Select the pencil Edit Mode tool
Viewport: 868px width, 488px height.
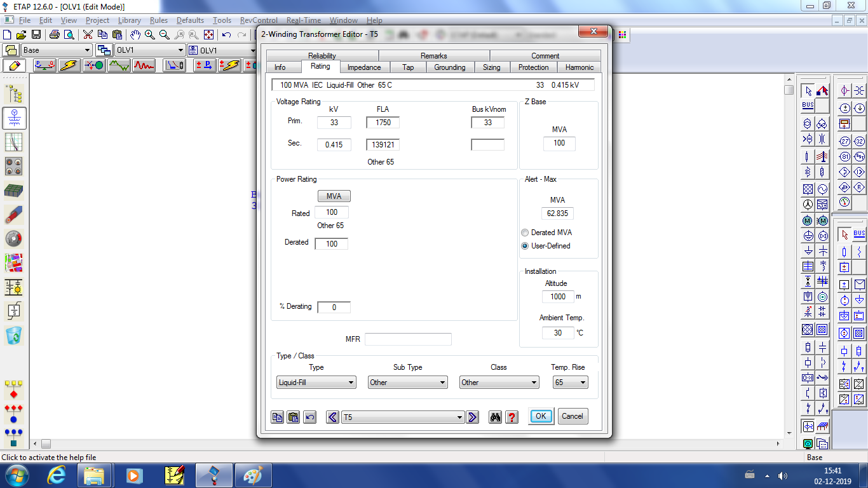[14, 66]
